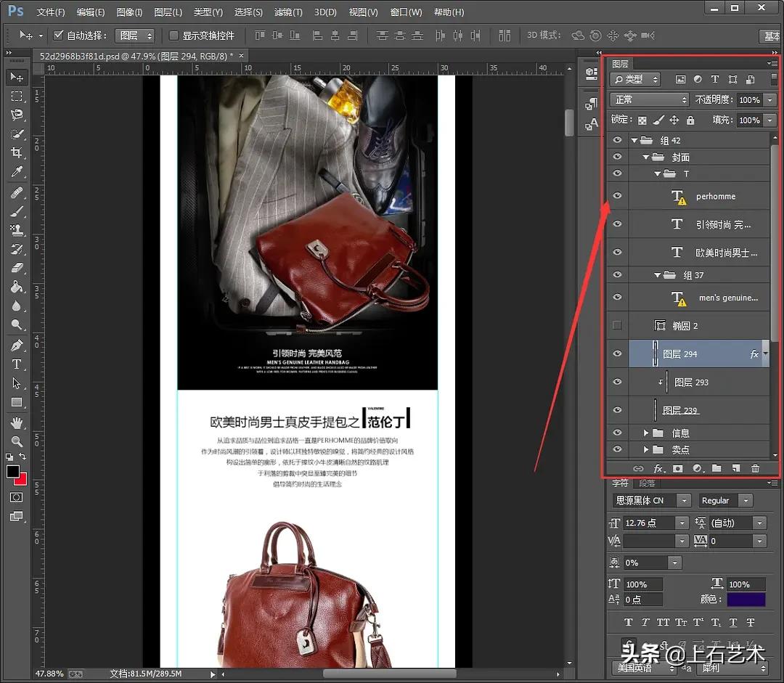The width and height of the screenshot is (784, 683).
Task: Select the Move tool
Action: point(17,77)
